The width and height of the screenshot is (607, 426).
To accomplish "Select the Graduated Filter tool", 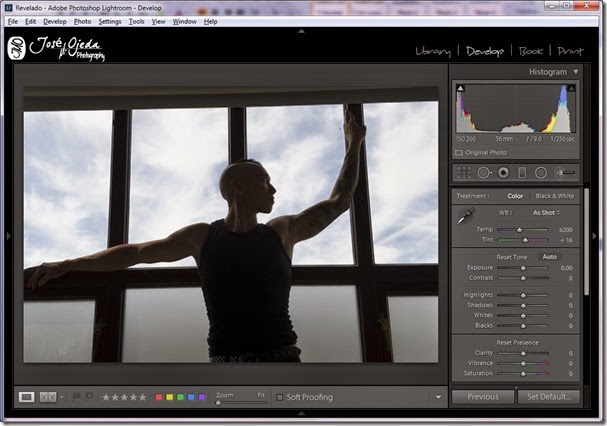I will [522, 173].
